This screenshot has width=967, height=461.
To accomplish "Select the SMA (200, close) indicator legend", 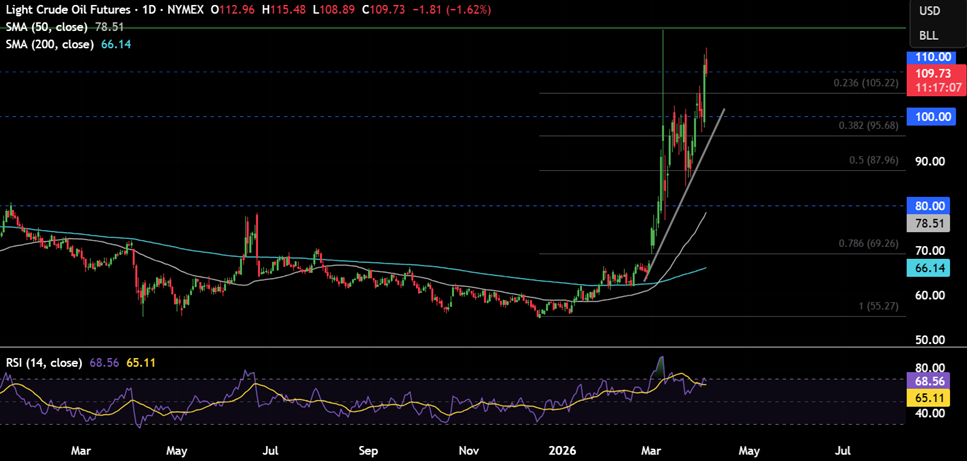I will coord(49,45).
